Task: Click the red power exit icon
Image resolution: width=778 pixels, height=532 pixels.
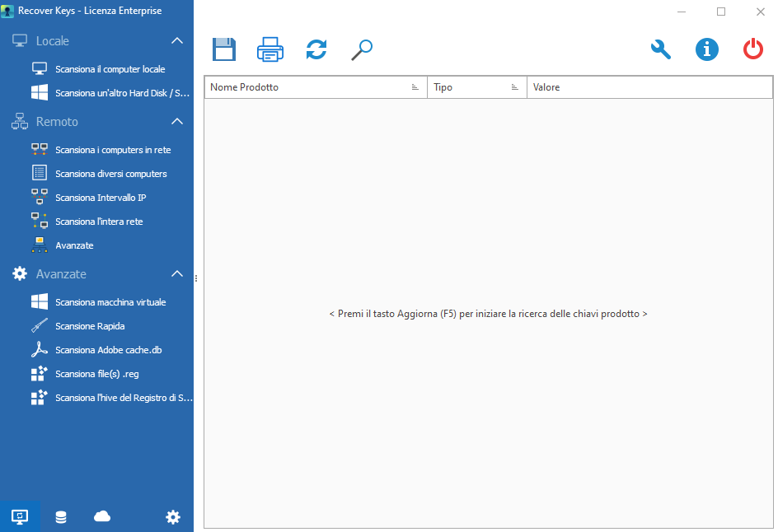Action: (752, 49)
